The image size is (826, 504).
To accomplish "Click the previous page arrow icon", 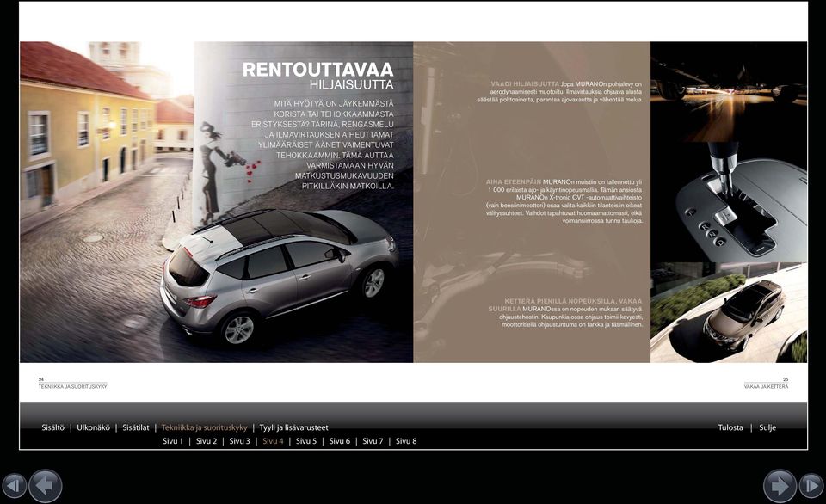I will click(x=46, y=486).
